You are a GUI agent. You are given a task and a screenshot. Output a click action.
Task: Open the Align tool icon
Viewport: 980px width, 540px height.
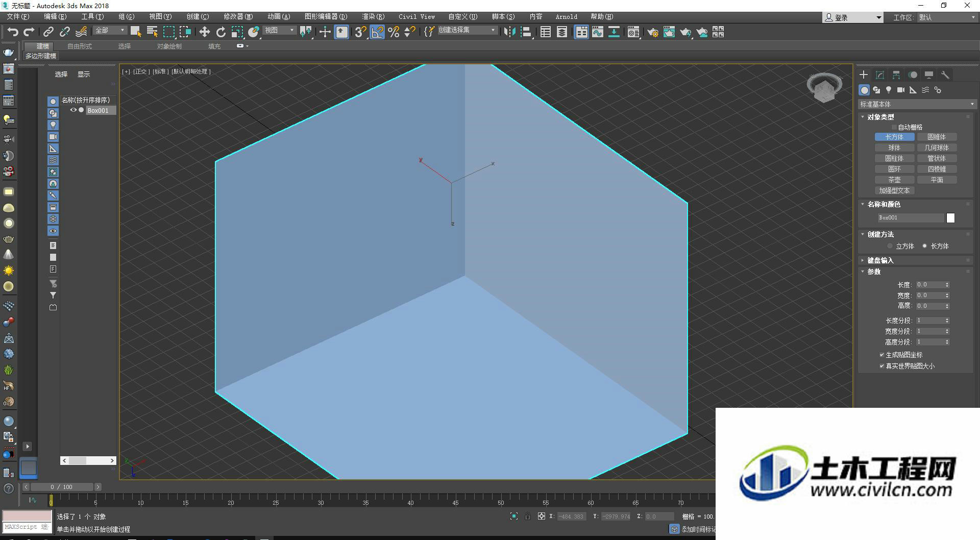(526, 32)
